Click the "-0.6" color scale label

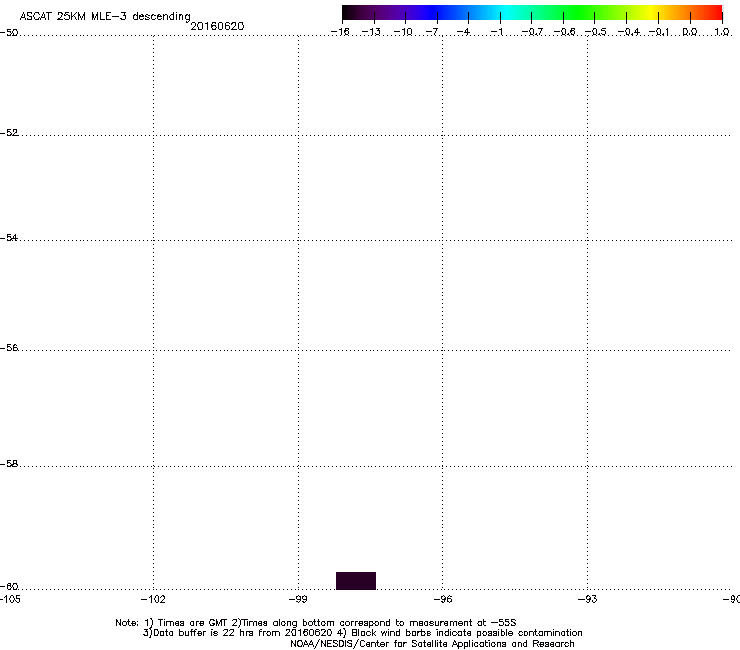coord(564,32)
